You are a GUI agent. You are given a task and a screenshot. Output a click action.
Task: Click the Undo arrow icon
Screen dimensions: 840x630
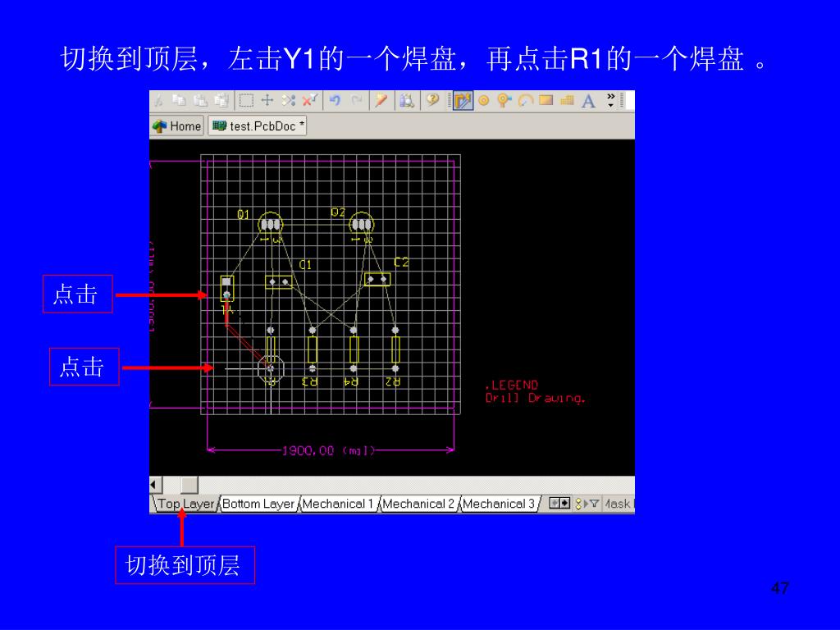(x=336, y=100)
